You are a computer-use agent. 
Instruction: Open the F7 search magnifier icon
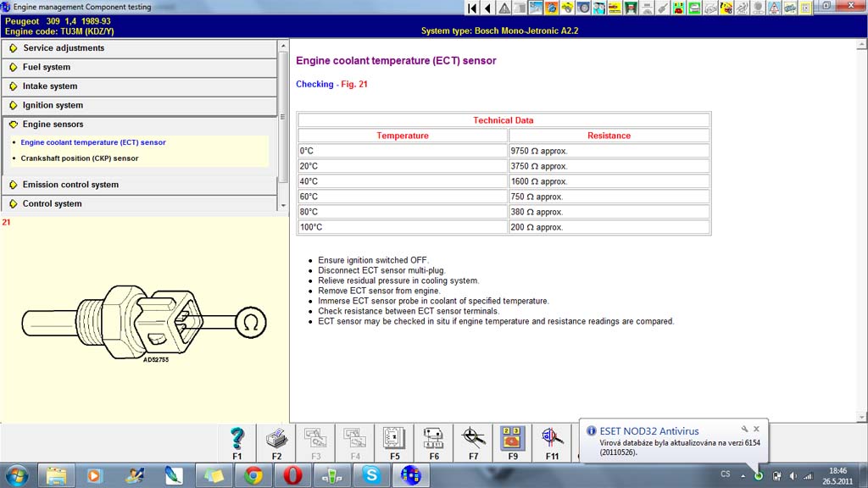pyautogui.click(x=473, y=438)
